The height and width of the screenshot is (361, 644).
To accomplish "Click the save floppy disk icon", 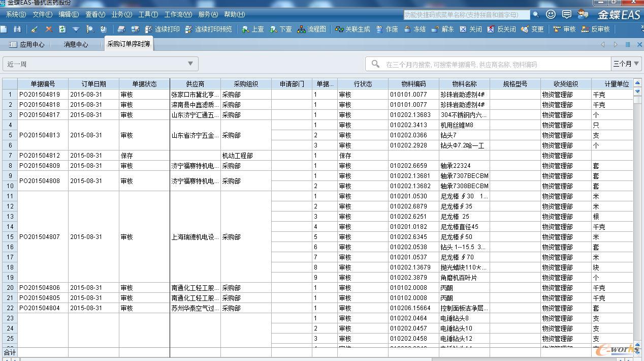I will click(17, 29).
